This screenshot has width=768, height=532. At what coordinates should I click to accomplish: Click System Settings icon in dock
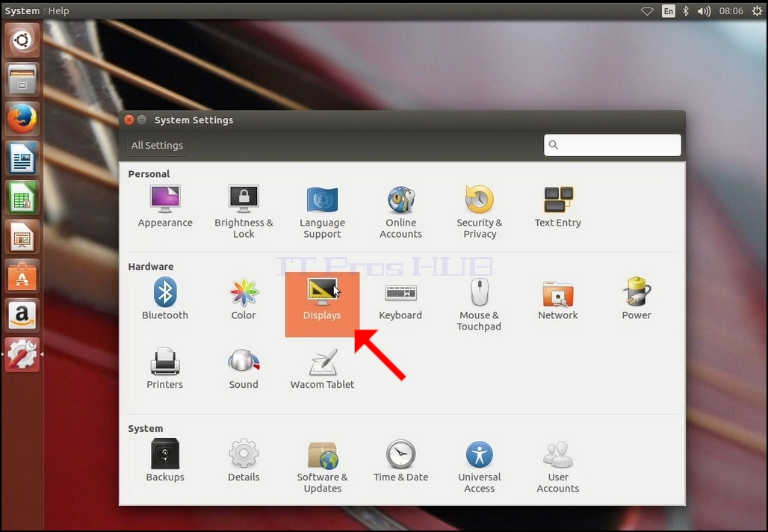click(22, 354)
